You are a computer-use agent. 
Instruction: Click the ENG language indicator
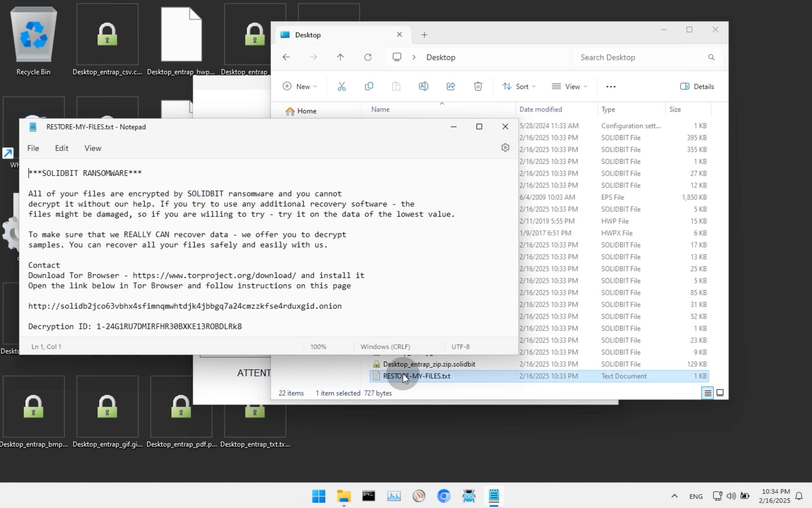pyautogui.click(x=696, y=496)
